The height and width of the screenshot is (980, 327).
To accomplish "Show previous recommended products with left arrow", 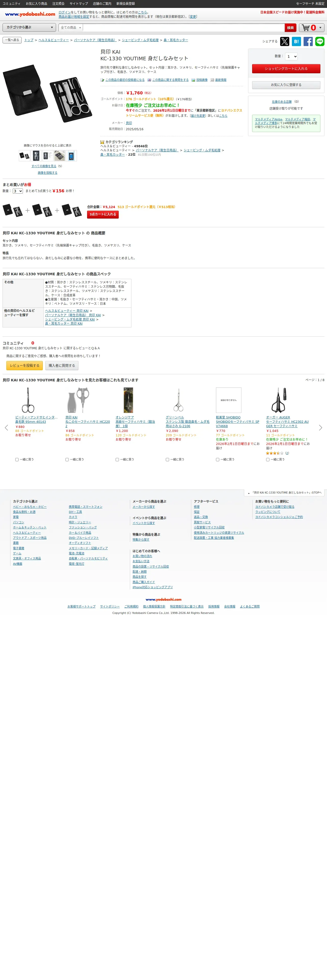I will coord(6,428).
